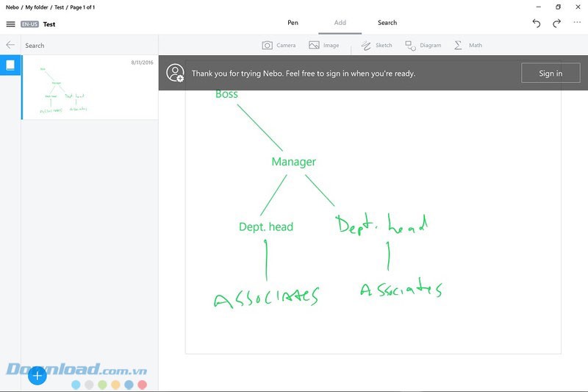
Task: Choose the Diagram insert tool
Action: click(411, 46)
